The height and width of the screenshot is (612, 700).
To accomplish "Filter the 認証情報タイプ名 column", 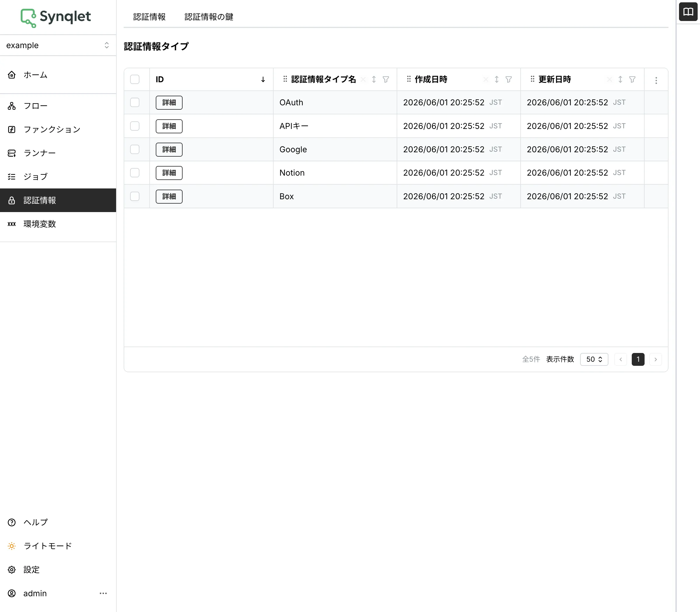I will tap(386, 80).
